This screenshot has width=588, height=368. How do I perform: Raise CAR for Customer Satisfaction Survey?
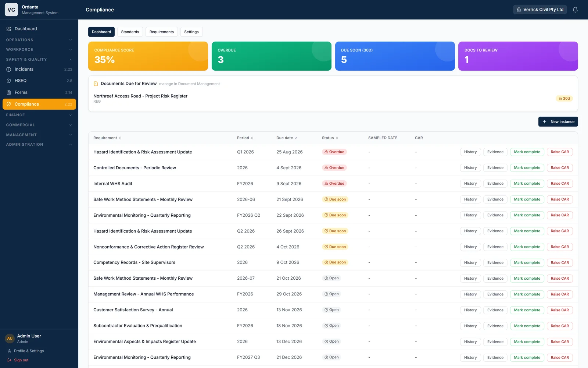coord(560,310)
